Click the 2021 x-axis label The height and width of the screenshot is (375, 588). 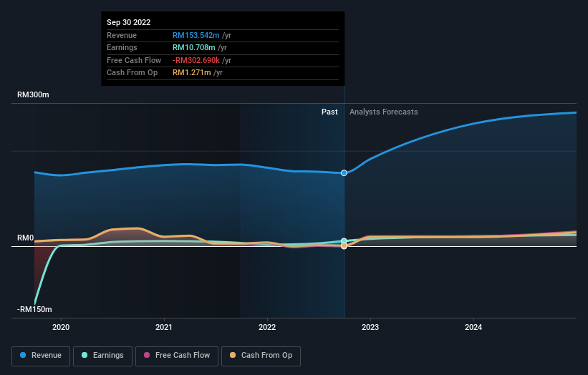[164, 327]
